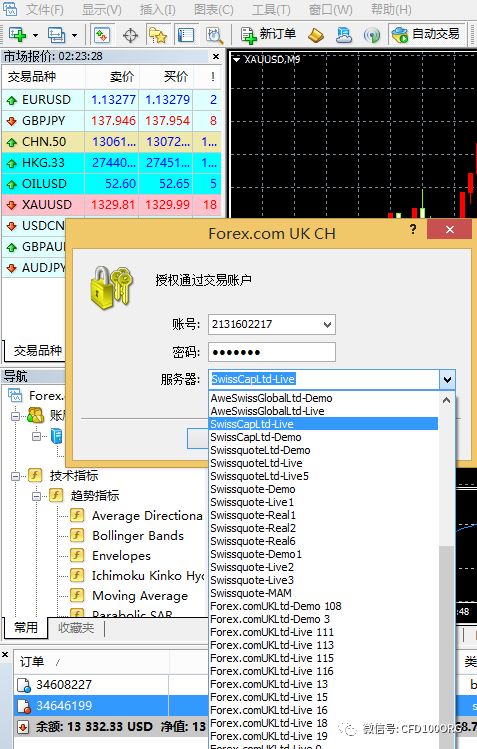Open the 窗口(W) menu
Viewport: 477px width, 749px height.
coord(330,9)
